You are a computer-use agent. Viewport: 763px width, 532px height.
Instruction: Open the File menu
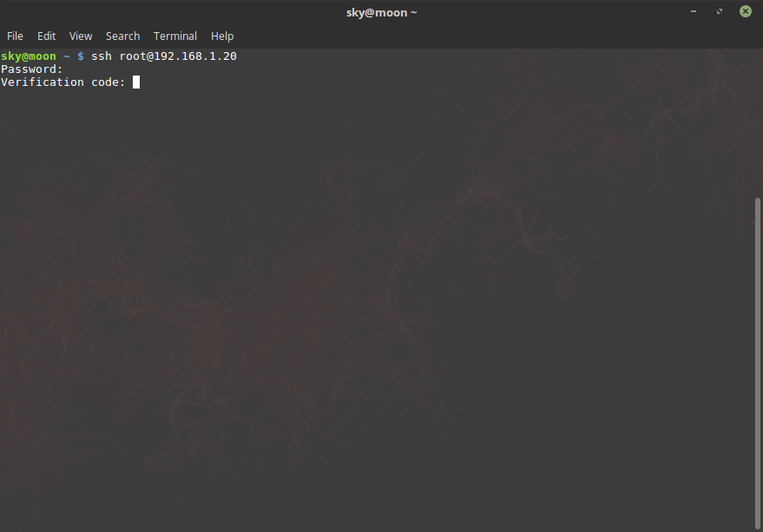pyautogui.click(x=15, y=36)
